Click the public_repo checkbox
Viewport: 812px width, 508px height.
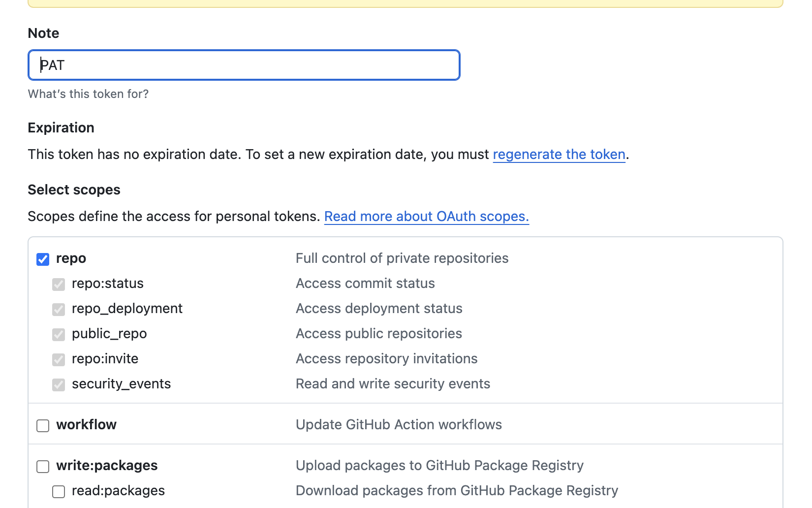pyautogui.click(x=59, y=335)
